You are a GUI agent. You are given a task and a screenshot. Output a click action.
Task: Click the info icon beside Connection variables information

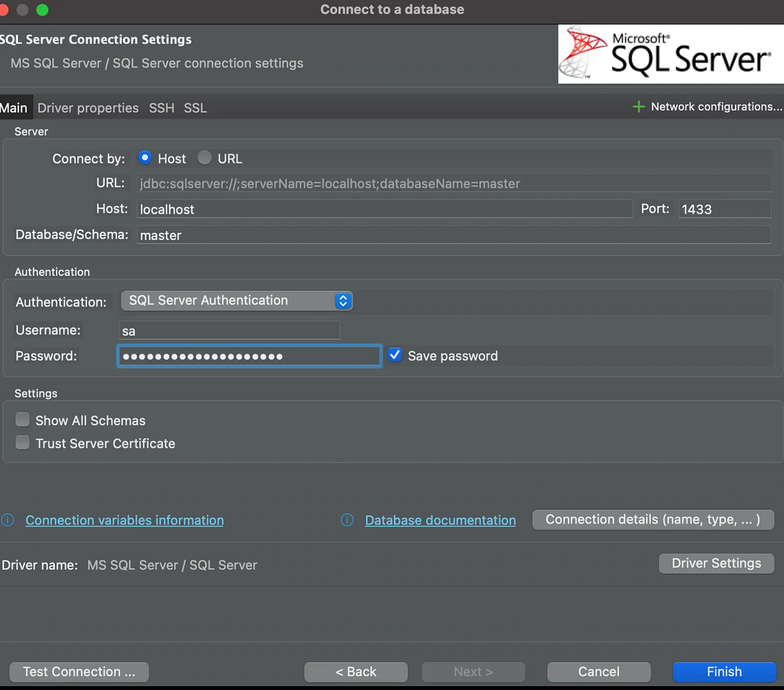pyautogui.click(x=7, y=520)
